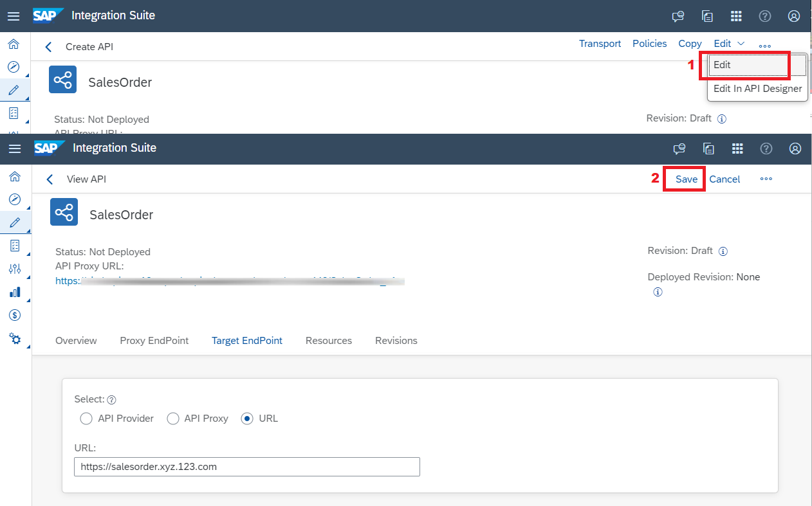Choose Edit from the dropdown menu
This screenshot has width=812, height=506.
point(757,65)
